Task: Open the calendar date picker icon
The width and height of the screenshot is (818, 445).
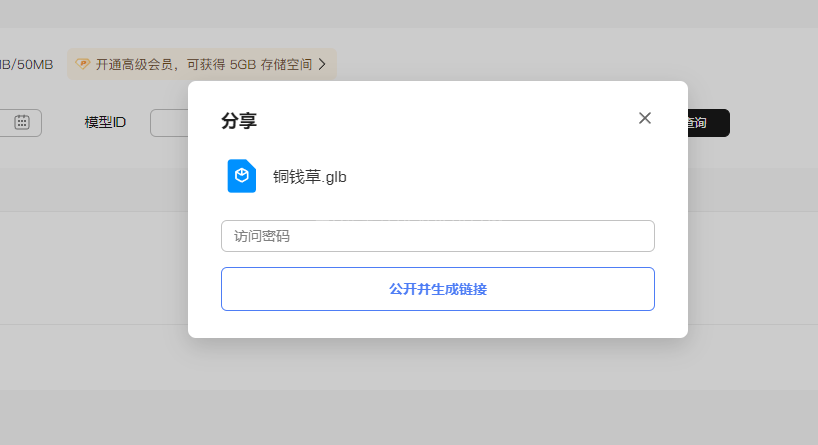Action: pyautogui.click(x=22, y=122)
